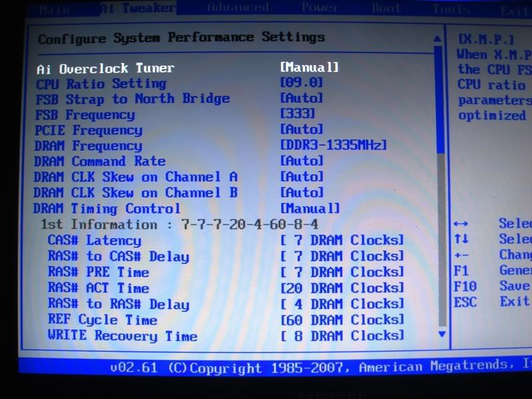Adjust the CAS# Latency 7 DRAM Clocks value
Screen dimensions: 532x399
pyautogui.click(x=342, y=240)
